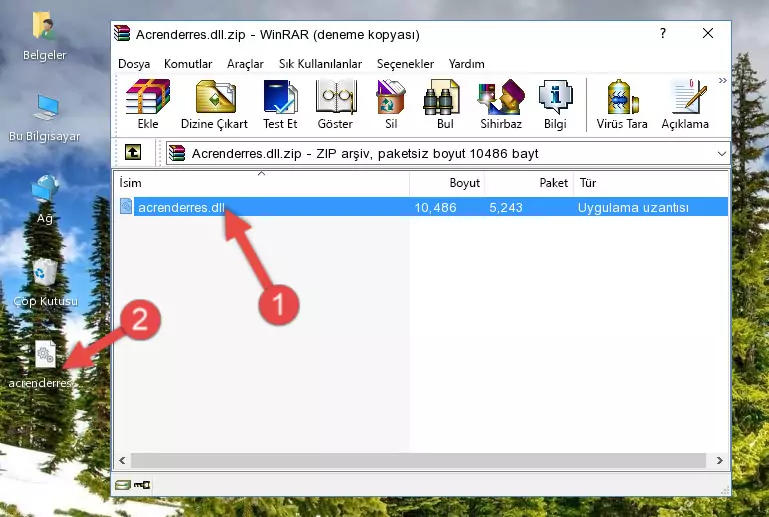Click the horizontal scrollbar track
This screenshot has width=769, height=517.
(x=418, y=460)
